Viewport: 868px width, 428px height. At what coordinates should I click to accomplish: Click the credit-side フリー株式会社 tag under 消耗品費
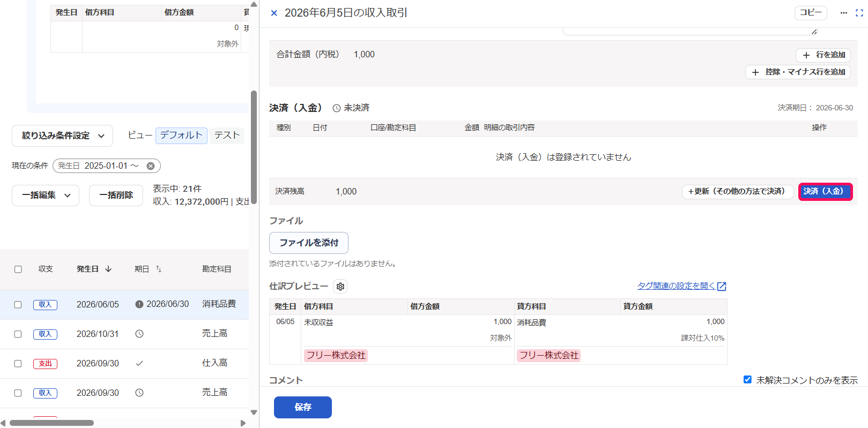[x=548, y=355]
